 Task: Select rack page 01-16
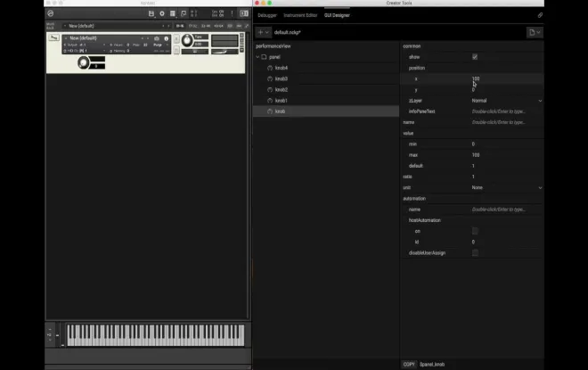(x=180, y=26)
